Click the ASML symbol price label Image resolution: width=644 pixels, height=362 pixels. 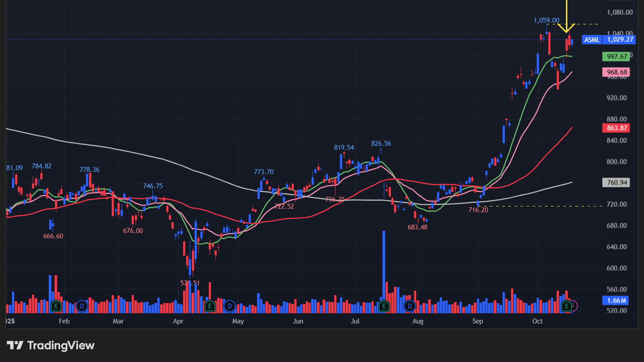pos(592,40)
